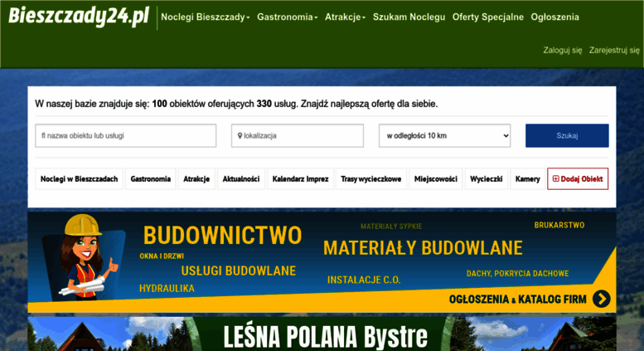
Task: Focus the lokalizacja input field
Action: tap(298, 135)
